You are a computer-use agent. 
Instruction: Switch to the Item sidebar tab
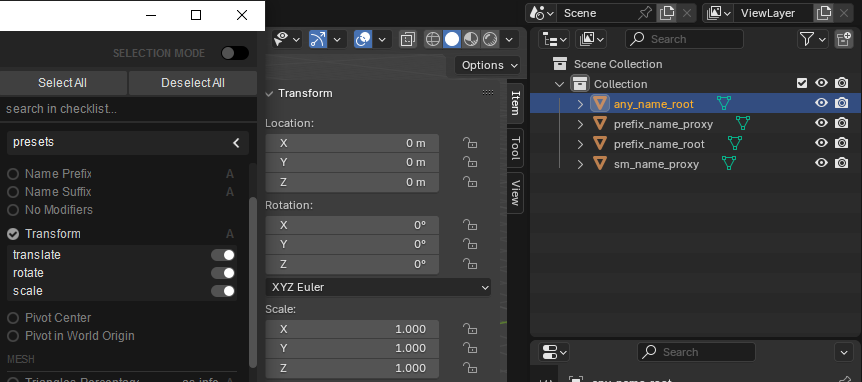(x=515, y=103)
